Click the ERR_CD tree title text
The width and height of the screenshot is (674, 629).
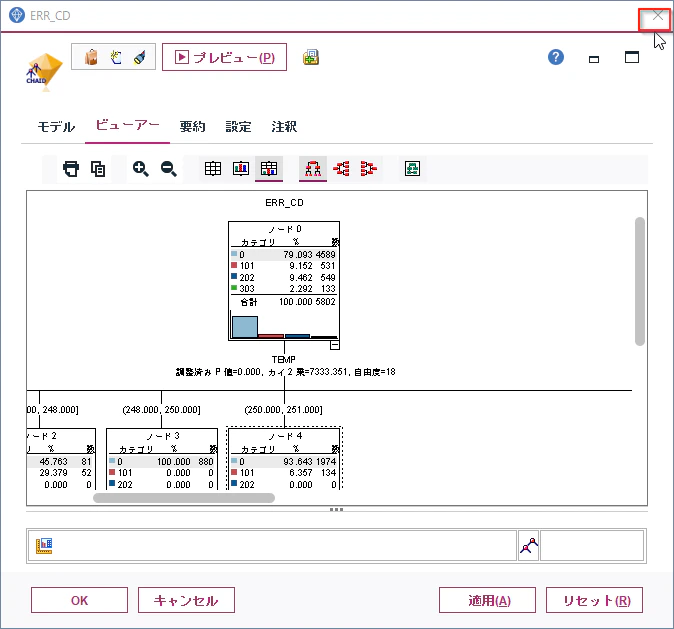(284, 203)
